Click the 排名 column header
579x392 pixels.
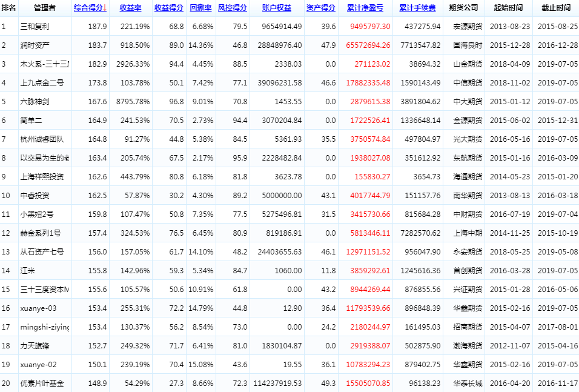pos(9,8)
